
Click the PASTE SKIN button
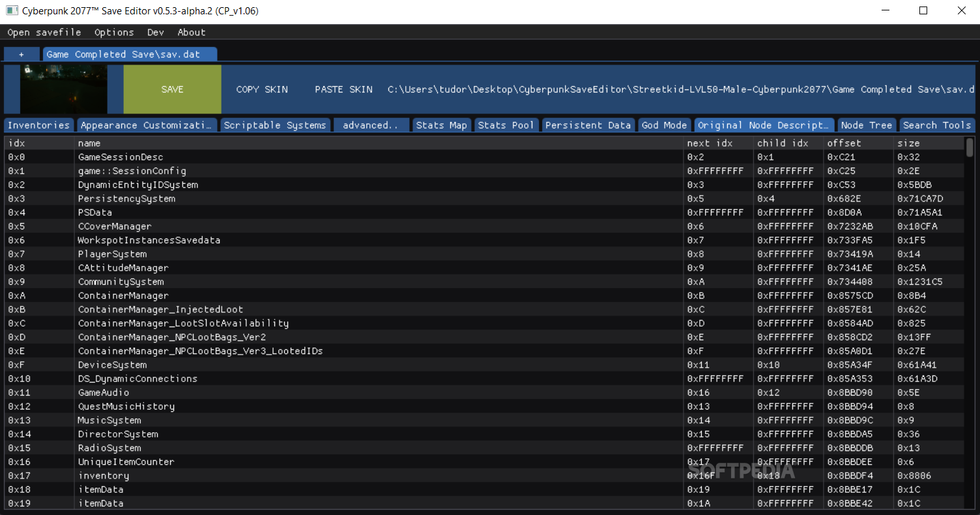pos(343,89)
